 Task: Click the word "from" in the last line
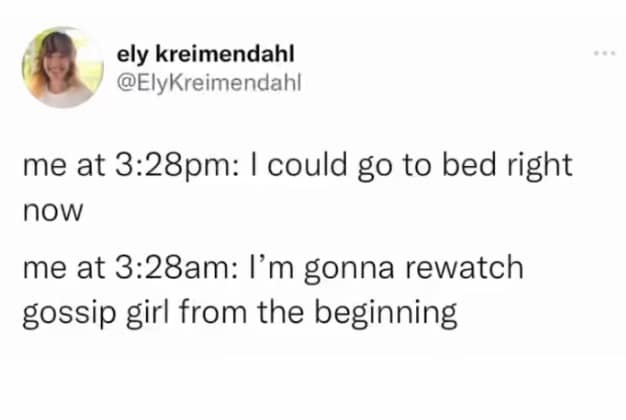213,313
